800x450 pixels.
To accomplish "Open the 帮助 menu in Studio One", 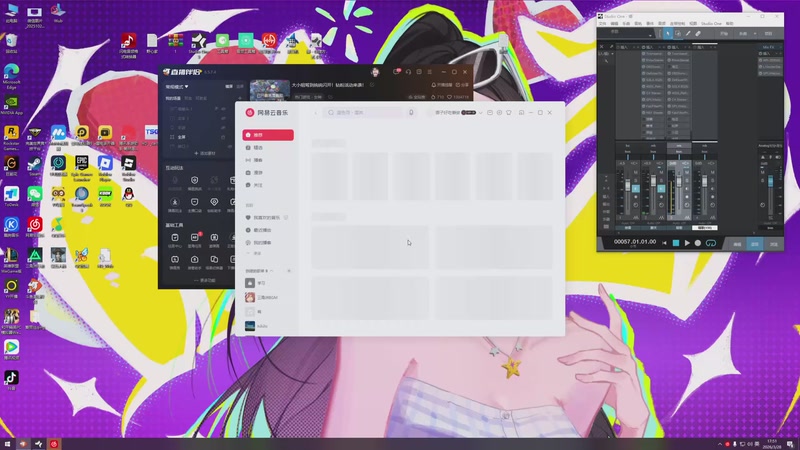I will 730,23.
